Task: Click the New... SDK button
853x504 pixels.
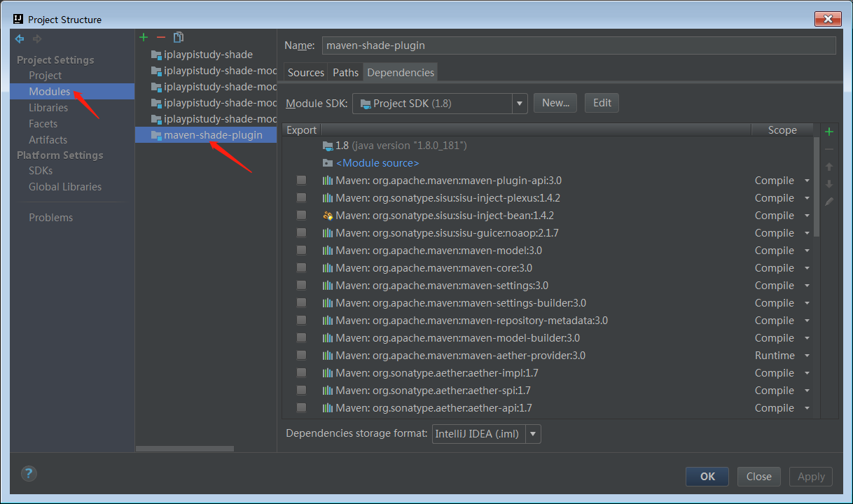Action: coord(555,103)
